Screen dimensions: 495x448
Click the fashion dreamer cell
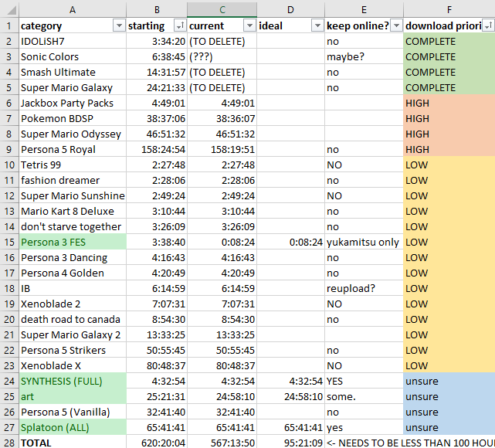tap(73, 181)
